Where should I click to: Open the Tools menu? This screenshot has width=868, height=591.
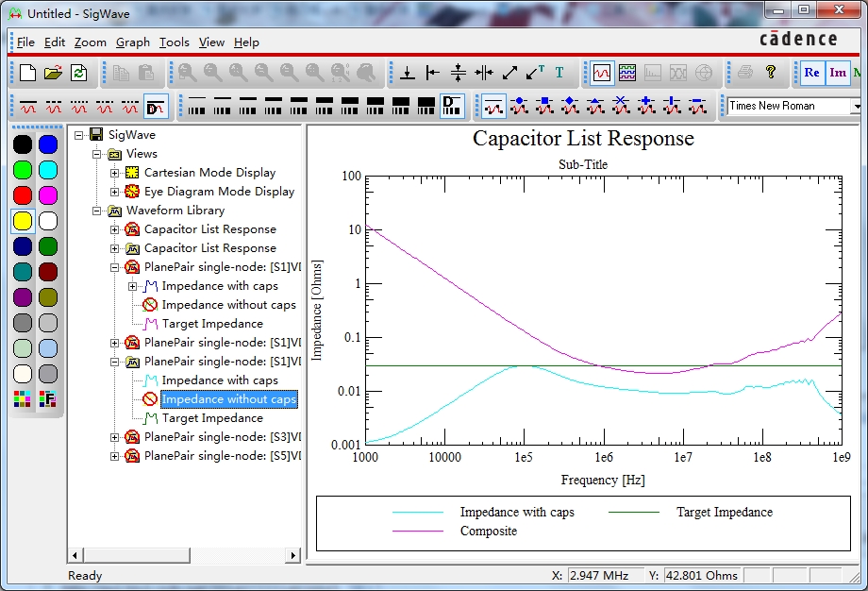click(x=175, y=42)
